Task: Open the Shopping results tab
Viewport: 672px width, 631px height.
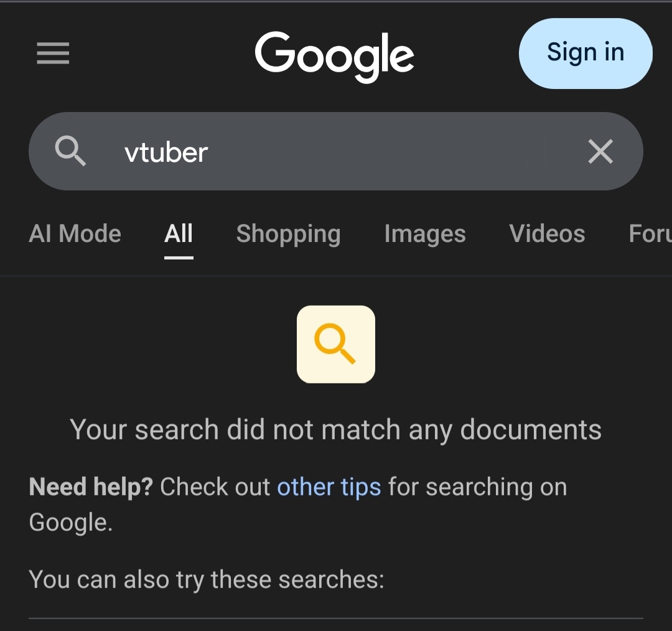Action: coord(289,235)
